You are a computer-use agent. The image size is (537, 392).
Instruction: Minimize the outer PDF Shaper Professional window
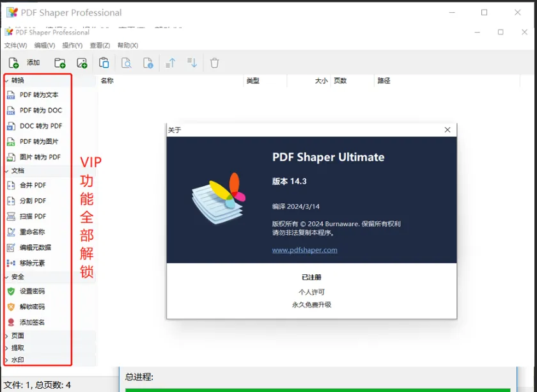[x=452, y=13]
